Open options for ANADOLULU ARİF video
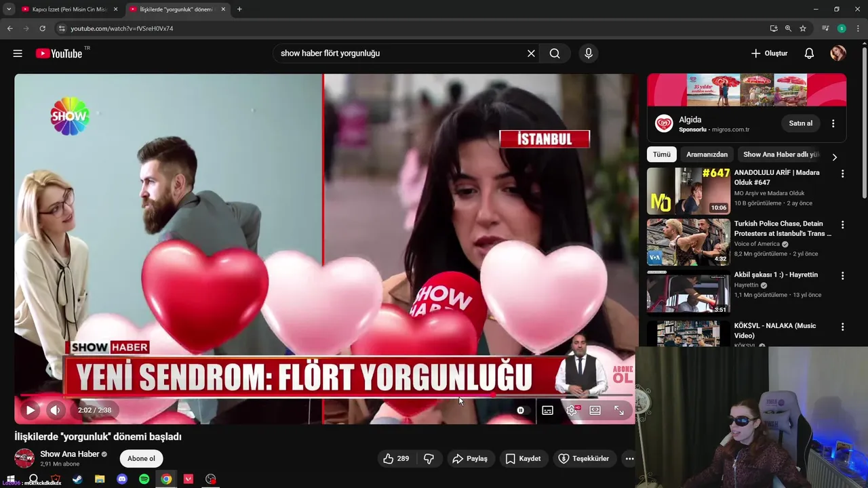The width and height of the screenshot is (868, 488). click(x=843, y=174)
